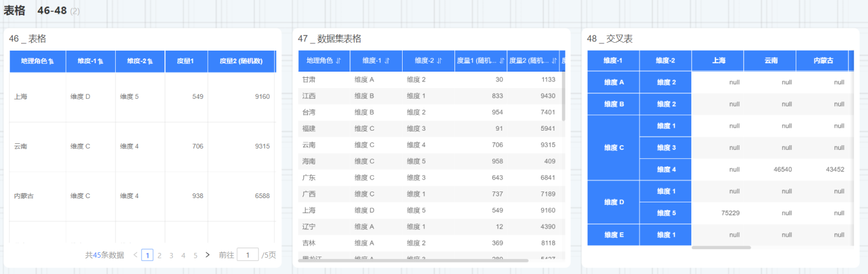Screen dimensions: 868x274
Task: Sort dataset table 47 by 地理角色 arrows
Action: [x=338, y=61]
